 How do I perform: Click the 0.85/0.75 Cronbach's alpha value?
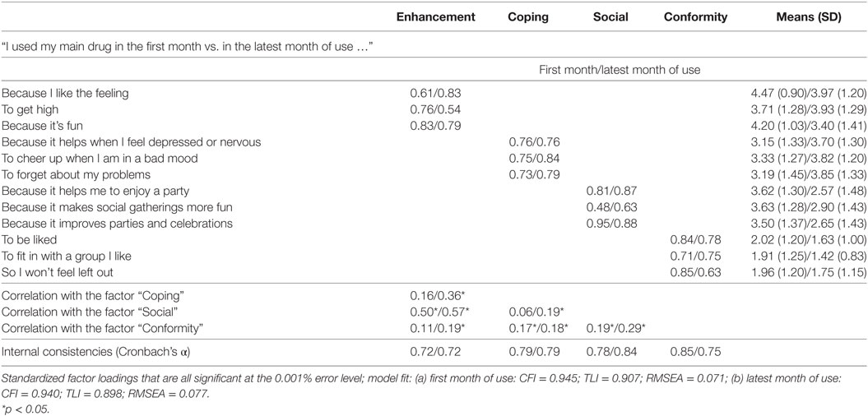(695, 353)
